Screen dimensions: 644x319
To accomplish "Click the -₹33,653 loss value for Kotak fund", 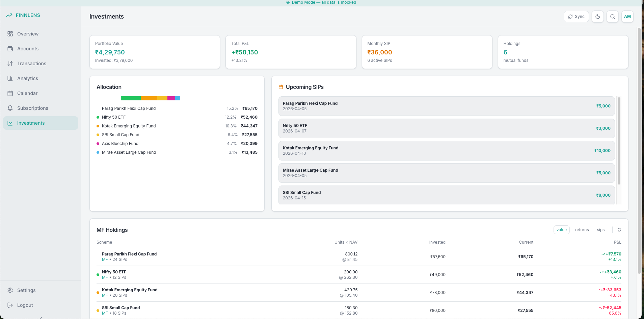I will (x=612, y=290).
